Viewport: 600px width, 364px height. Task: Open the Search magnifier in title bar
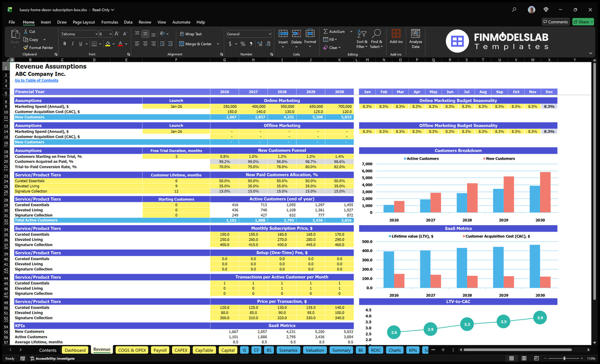[x=514, y=9]
